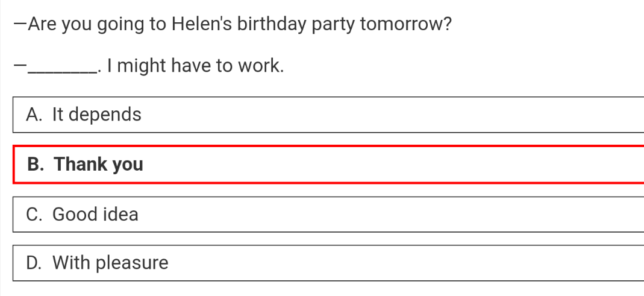Click the letter label C.
Viewport: 644px width, 296px height.
coord(34,214)
